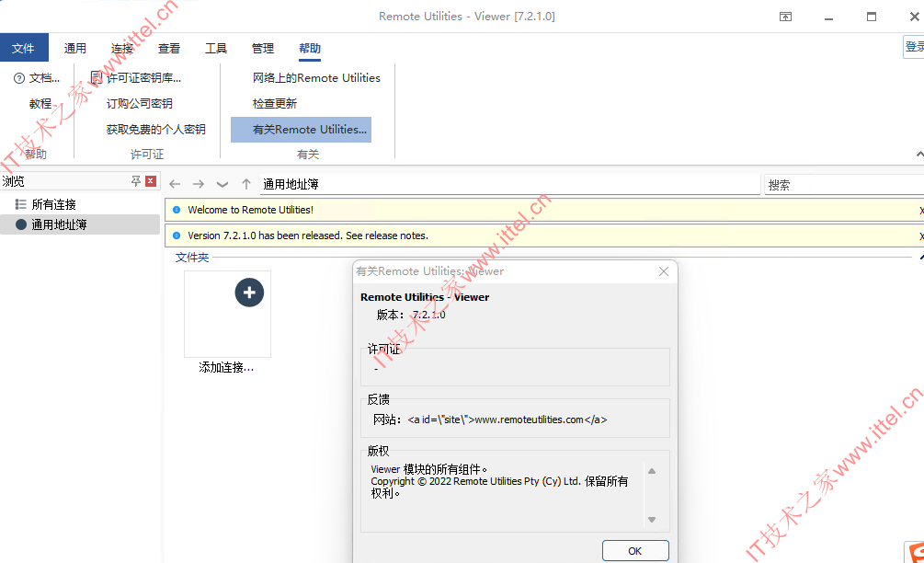Select the 帮助 ribbon tab
This screenshot has height=563, width=924.
pos(310,49)
